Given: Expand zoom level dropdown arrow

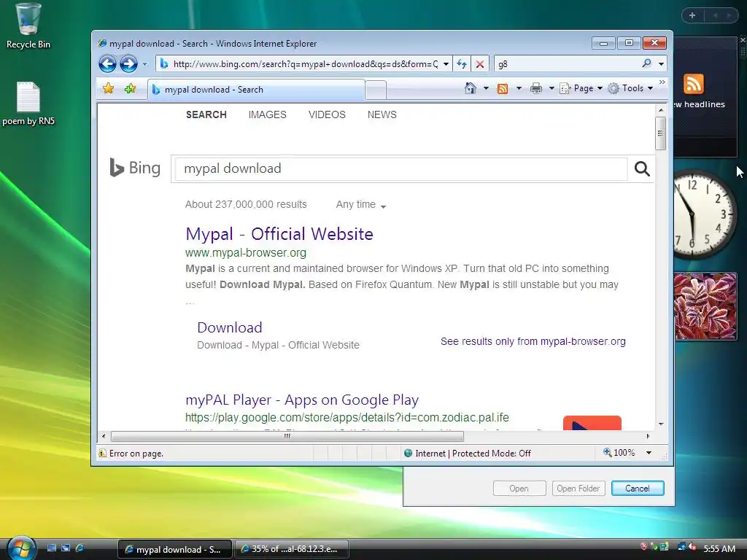Looking at the screenshot, I should coord(649,452).
